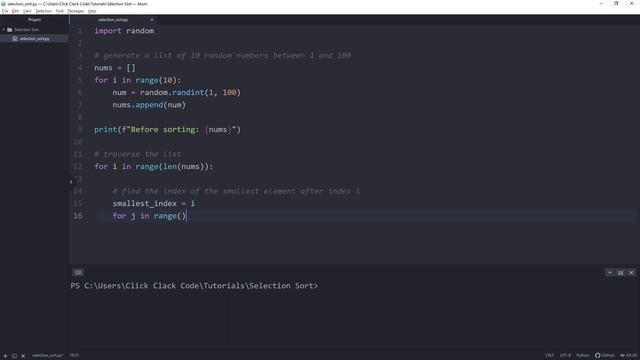The width and height of the screenshot is (640, 360).
Task: Select the selection_sort.py editor tab
Action: click(113, 20)
